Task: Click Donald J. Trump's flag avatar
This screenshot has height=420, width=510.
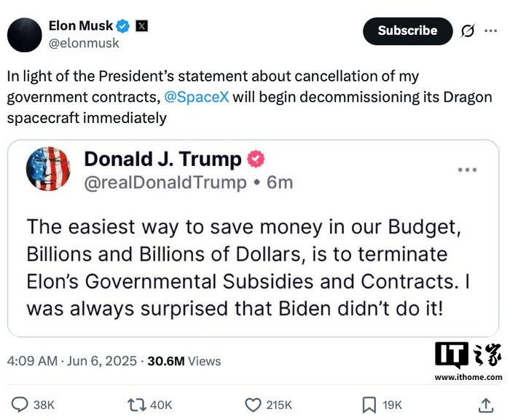Action: 47,169
